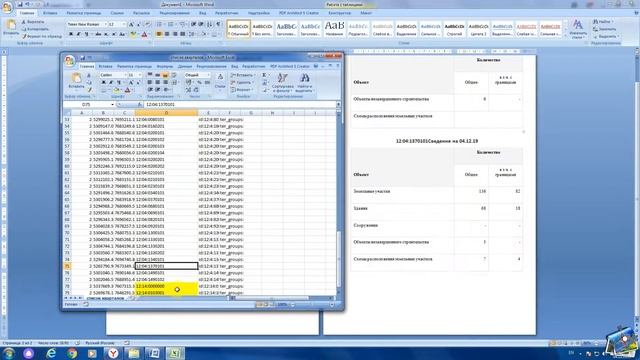Open the Разметка страницы tab in Word
640x360 pixels.
coord(84,13)
